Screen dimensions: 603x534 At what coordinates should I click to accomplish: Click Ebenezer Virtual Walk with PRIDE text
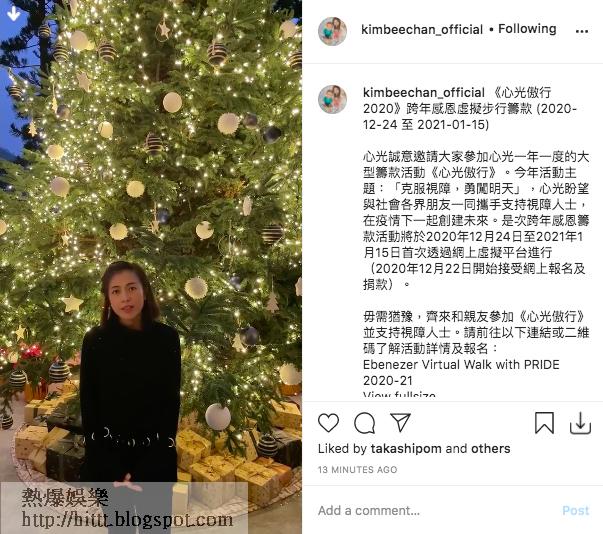pos(461,364)
